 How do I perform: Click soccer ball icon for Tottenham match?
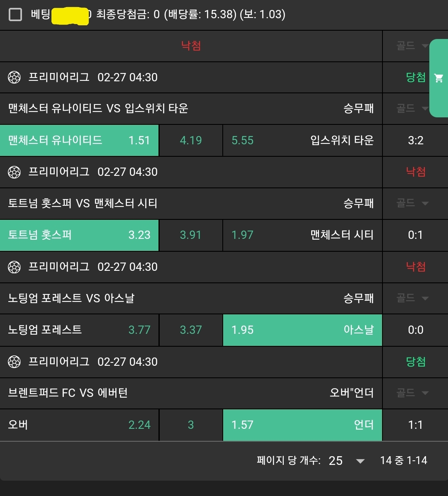(15, 172)
